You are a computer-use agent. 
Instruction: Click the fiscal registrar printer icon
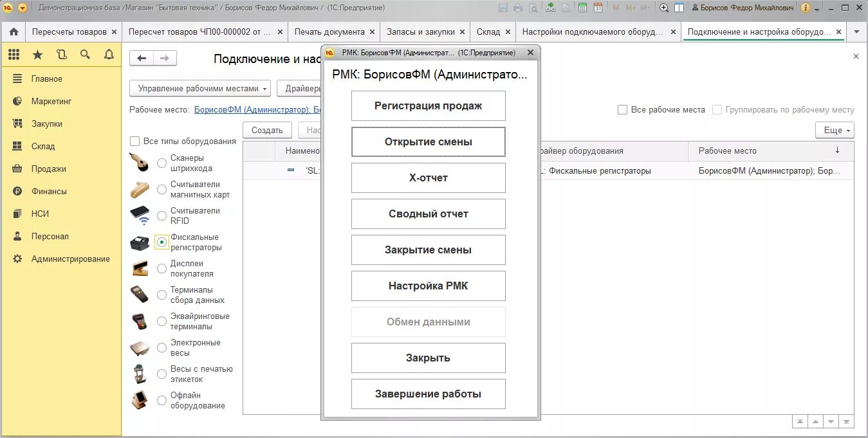pos(140,242)
